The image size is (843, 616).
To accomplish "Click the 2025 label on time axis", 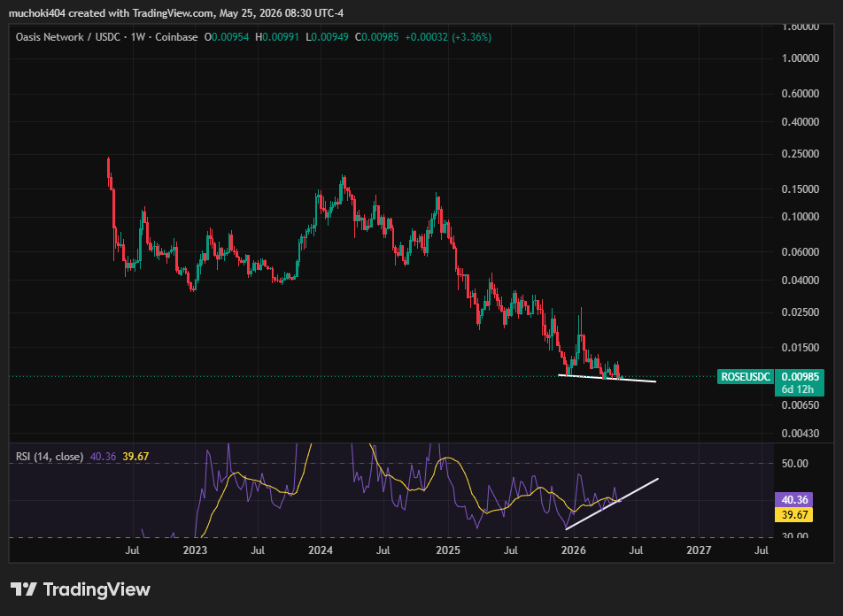I will point(448,550).
